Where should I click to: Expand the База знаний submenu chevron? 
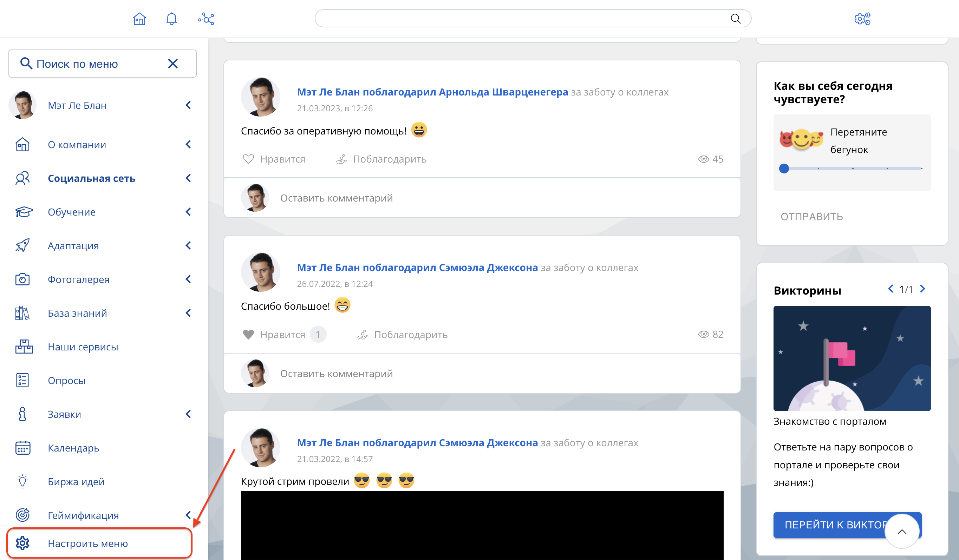coord(188,313)
